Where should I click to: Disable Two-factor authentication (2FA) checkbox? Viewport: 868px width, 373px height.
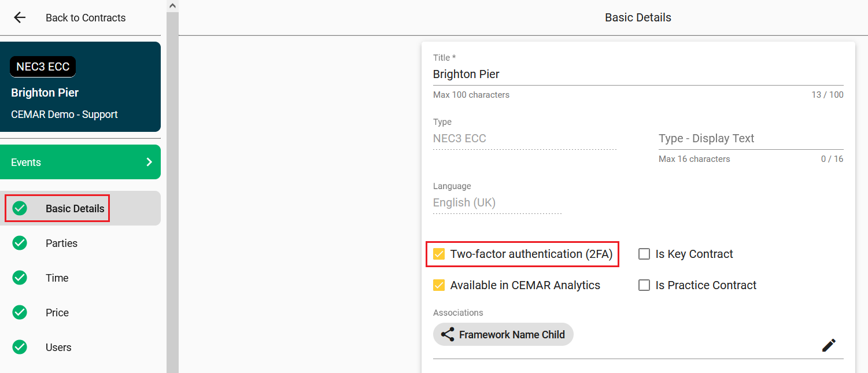point(439,254)
